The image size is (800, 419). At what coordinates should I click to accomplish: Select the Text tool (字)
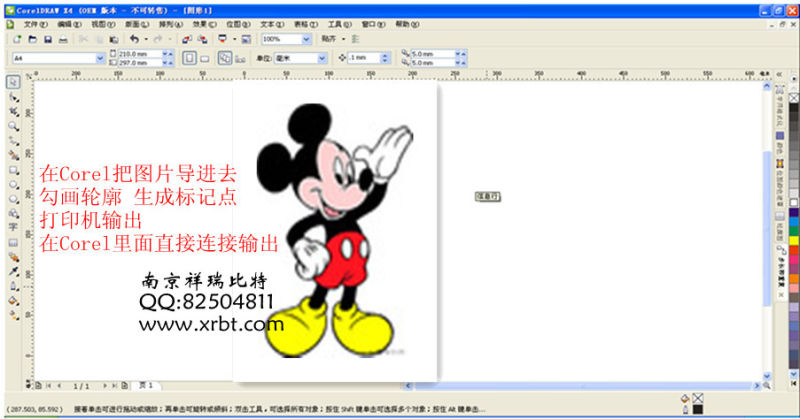(x=13, y=227)
